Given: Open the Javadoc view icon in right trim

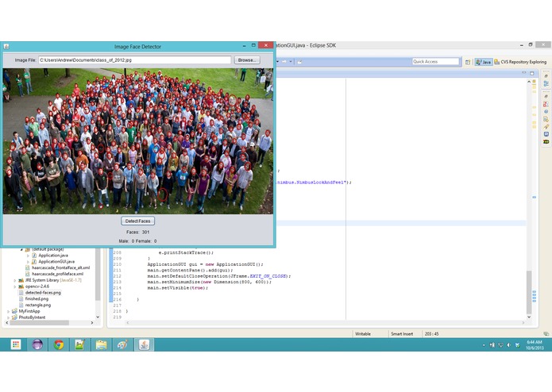Looking at the screenshot, I should (546, 111).
